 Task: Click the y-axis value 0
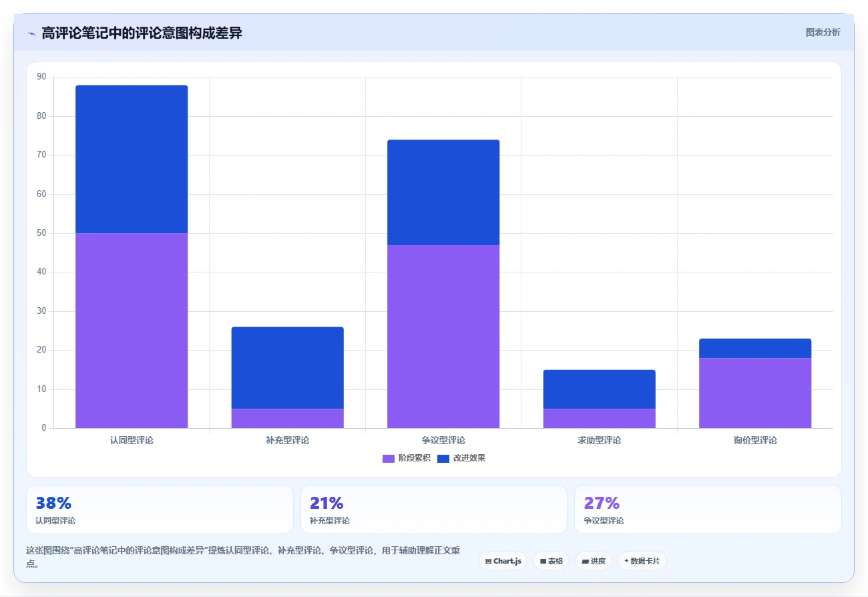click(x=44, y=428)
